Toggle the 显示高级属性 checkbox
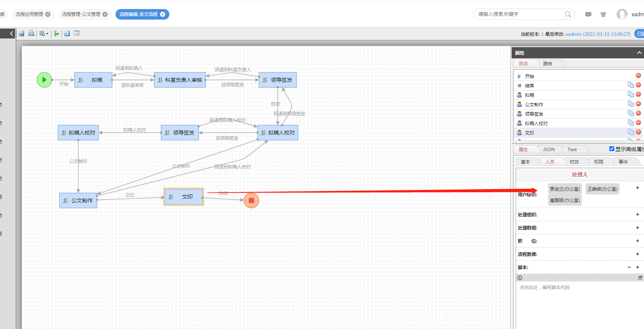 [612, 149]
